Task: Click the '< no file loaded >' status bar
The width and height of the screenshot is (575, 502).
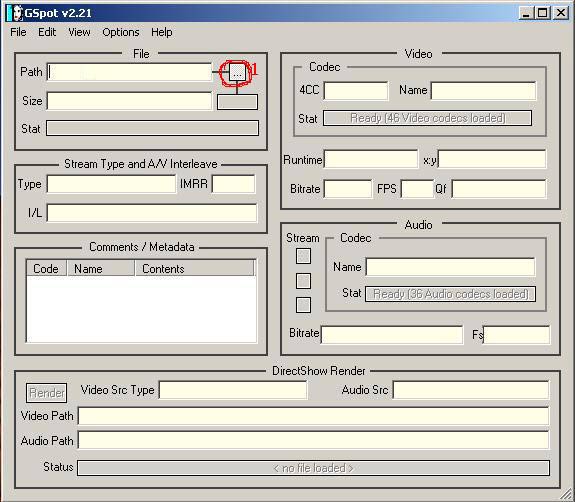Action: (314, 468)
